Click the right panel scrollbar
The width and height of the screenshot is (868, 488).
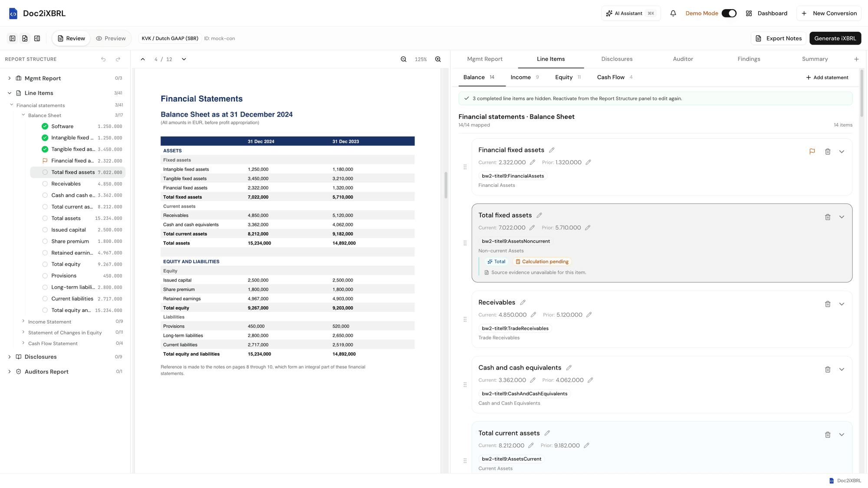tap(861, 93)
